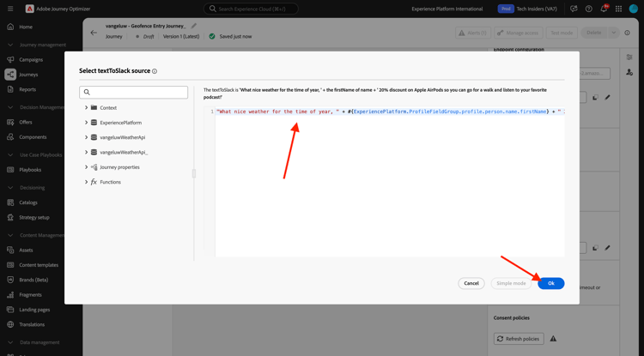644x356 pixels.
Task: Open the Tech Insiders (VA7) sandbox switcher
Action: pyautogui.click(x=527, y=9)
